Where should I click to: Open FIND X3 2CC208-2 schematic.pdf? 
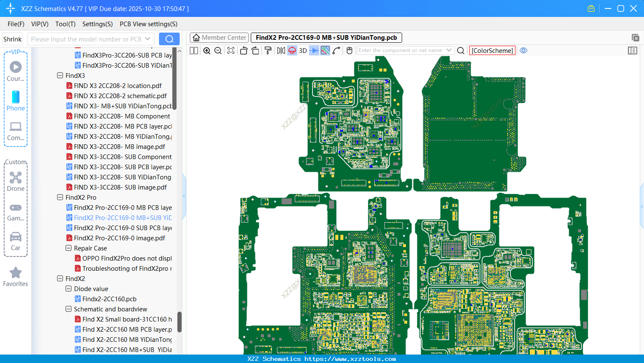[120, 96]
